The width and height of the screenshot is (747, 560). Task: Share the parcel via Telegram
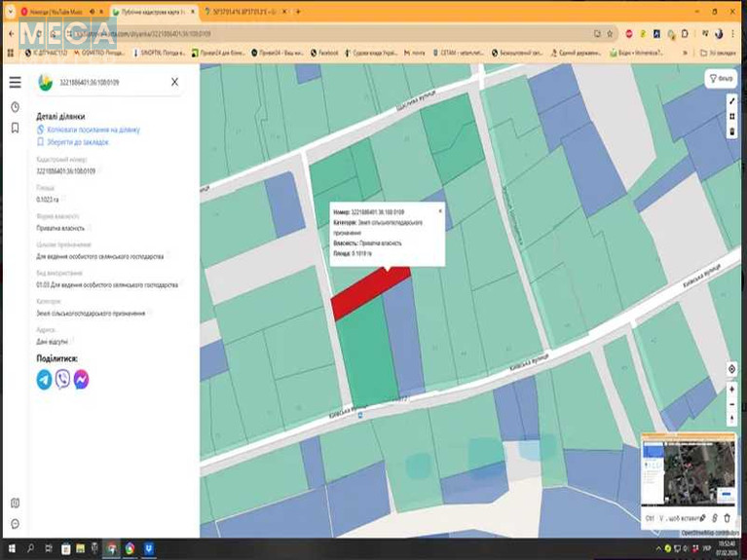pyautogui.click(x=45, y=380)
